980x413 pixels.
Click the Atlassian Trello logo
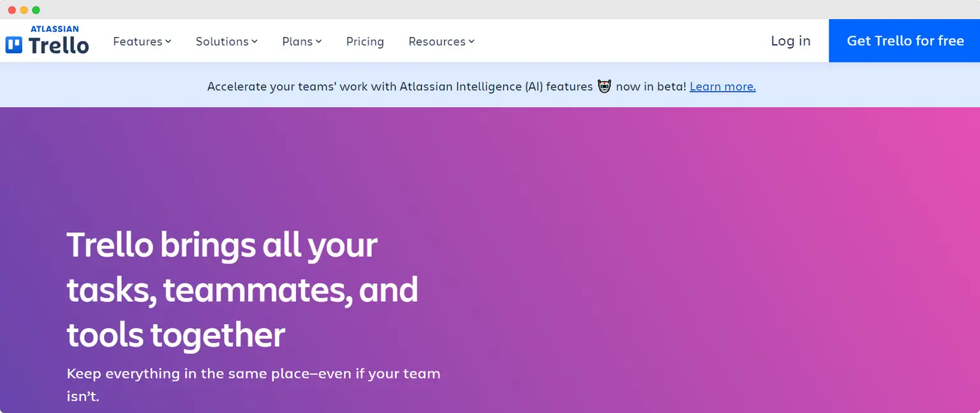point(47,40)
